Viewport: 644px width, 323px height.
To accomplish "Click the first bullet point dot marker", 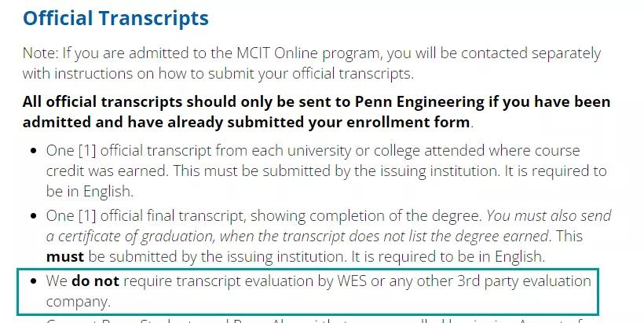I will (34, 150).
